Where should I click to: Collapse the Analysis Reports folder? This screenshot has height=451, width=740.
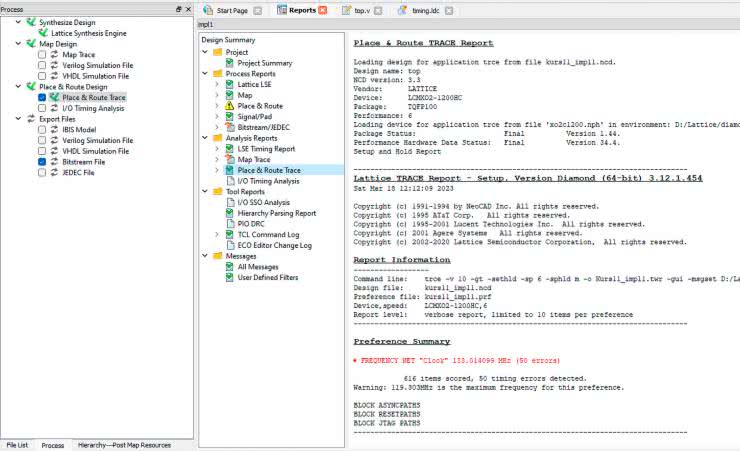tap(204, 138)
